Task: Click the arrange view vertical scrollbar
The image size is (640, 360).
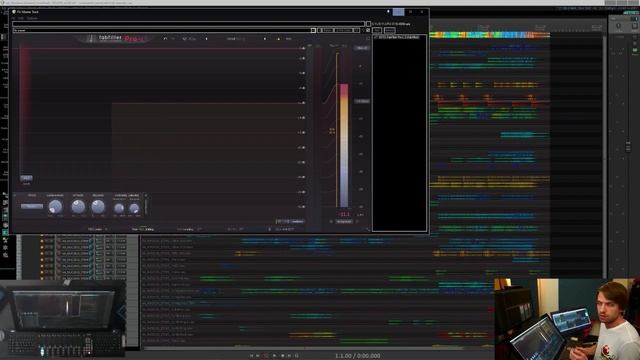Action: (x=605, y=155)
